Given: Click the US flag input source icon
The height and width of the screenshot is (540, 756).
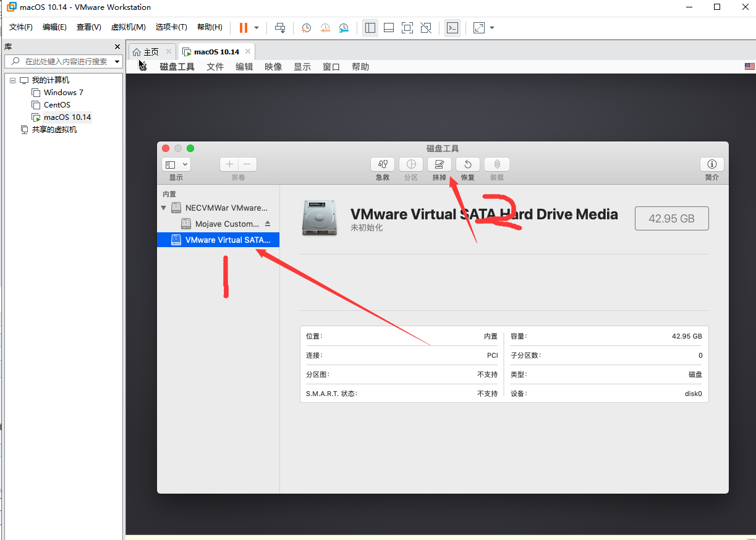Looking at the screenshot, I should click(749, 67).
